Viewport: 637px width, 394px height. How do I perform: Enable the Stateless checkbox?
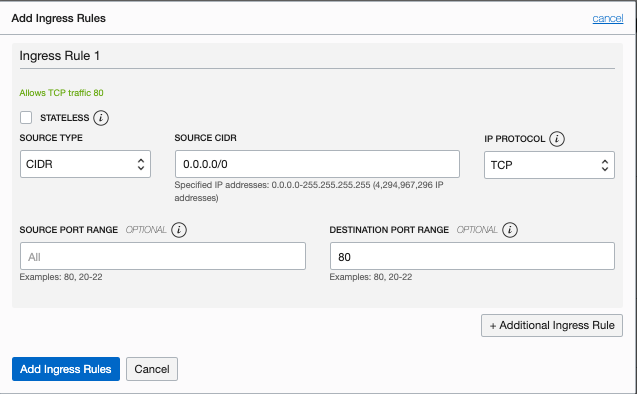coord(26,118)
